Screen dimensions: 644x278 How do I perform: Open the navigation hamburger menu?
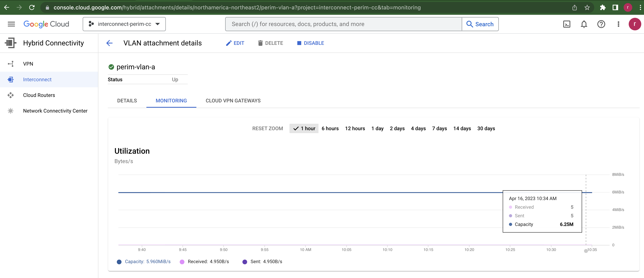(x=11, y=24)
